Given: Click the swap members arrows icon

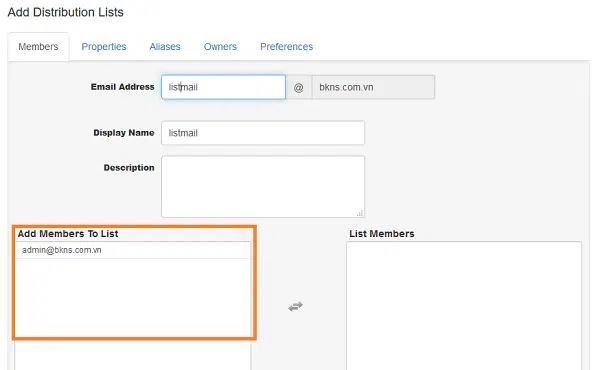Looking at the screenshot, I should tap(295, 306).
